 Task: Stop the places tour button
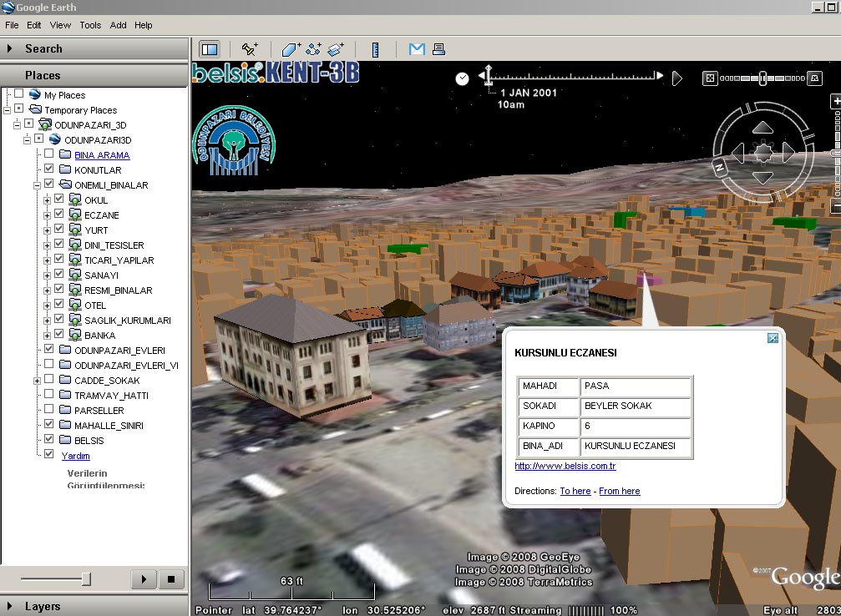click(171, 579)
